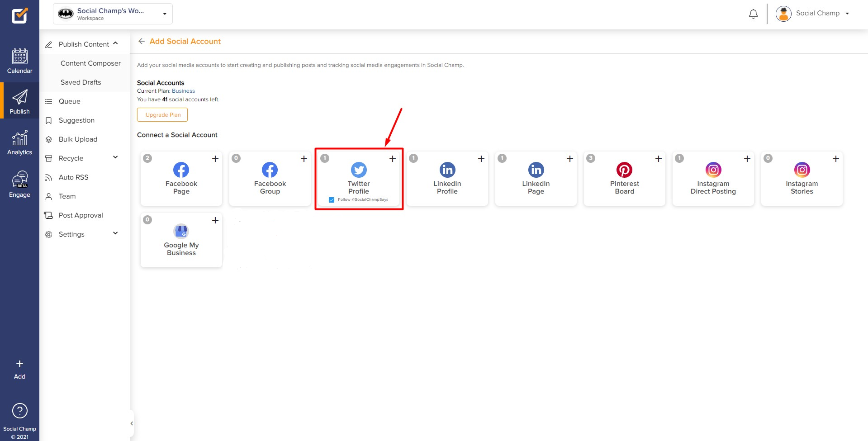The image size is (868, 441).
Task: Click the Upgrade Plan button
Action: tap(162, 115)
